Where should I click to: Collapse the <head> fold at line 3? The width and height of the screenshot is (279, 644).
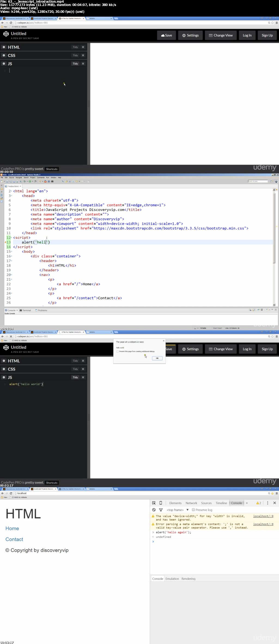[11, 196]
